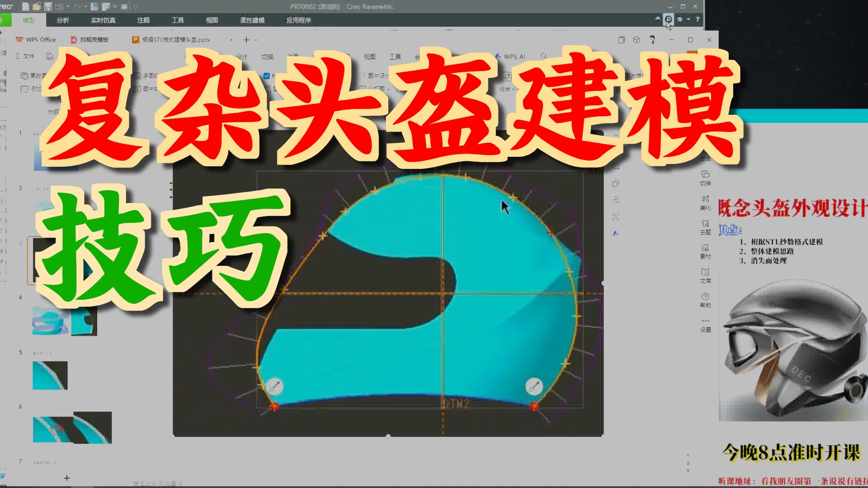Click Creo's help "?" icon at top right
868x488 pixels.
click(x=697, y=19)
